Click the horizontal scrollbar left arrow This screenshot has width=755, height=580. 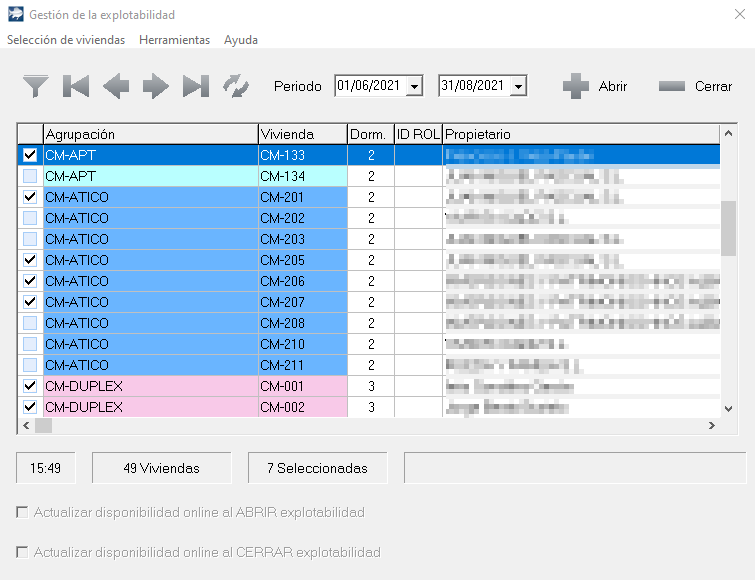26,425
